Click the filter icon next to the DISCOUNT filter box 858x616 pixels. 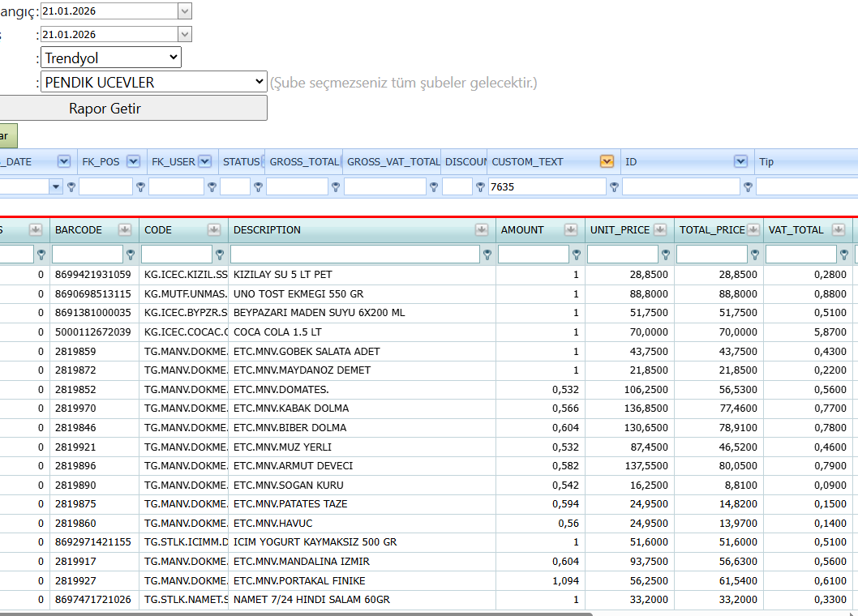click(x=480, y=187)
